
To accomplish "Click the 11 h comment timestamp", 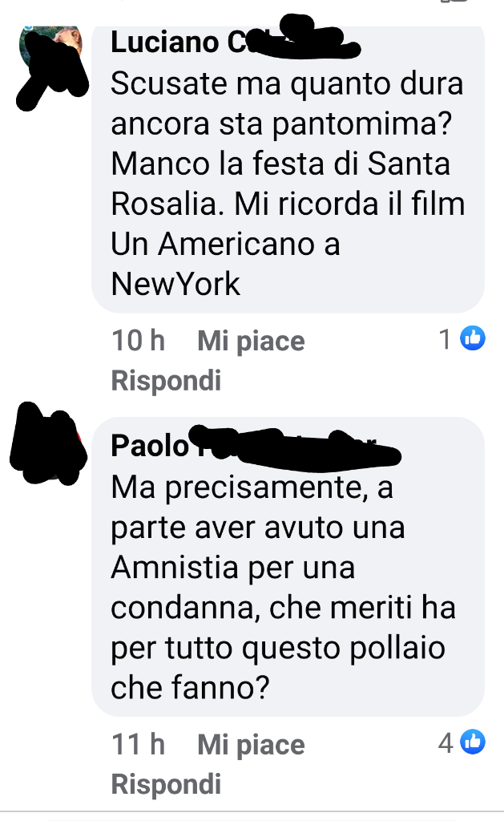I will click(x=138, y=744).
